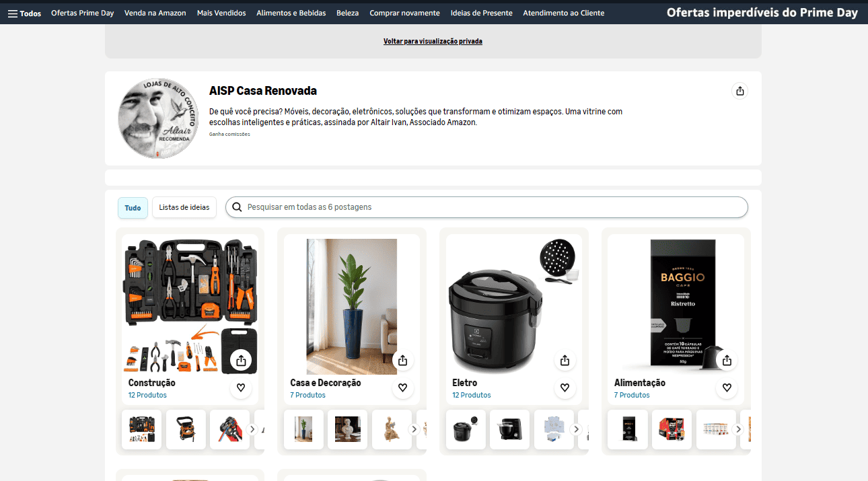Screen dimensions: 868x481
Task: Click 12 Produtos under Eletro
Action: (472, 395)
